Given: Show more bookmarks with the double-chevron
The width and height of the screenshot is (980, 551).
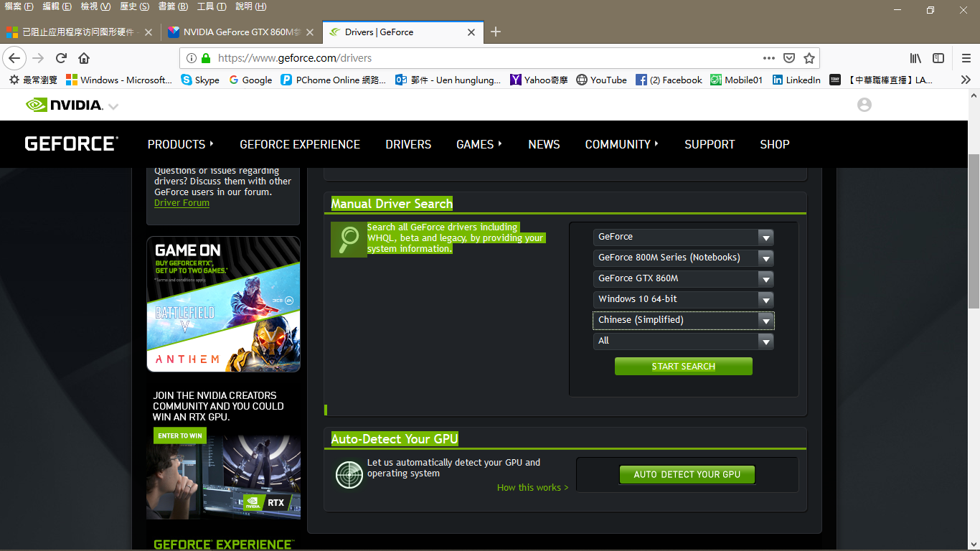Looking at the screenshot, I should pos(966,80).
